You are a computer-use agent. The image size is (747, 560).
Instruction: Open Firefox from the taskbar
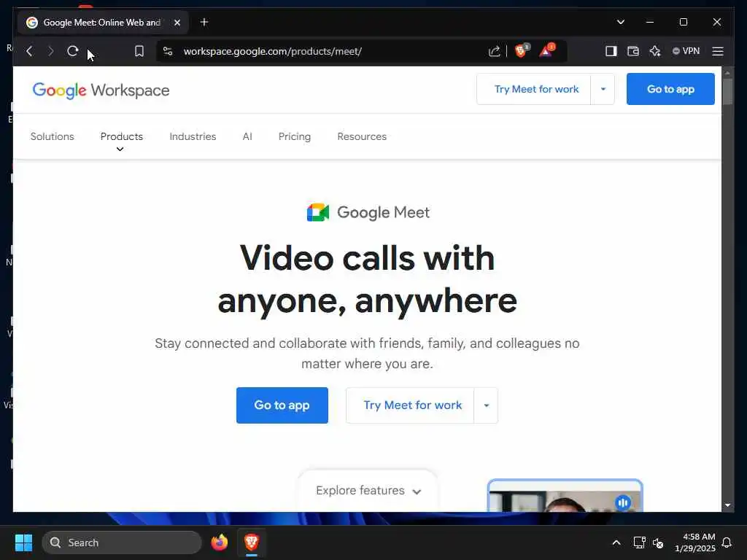220,542
